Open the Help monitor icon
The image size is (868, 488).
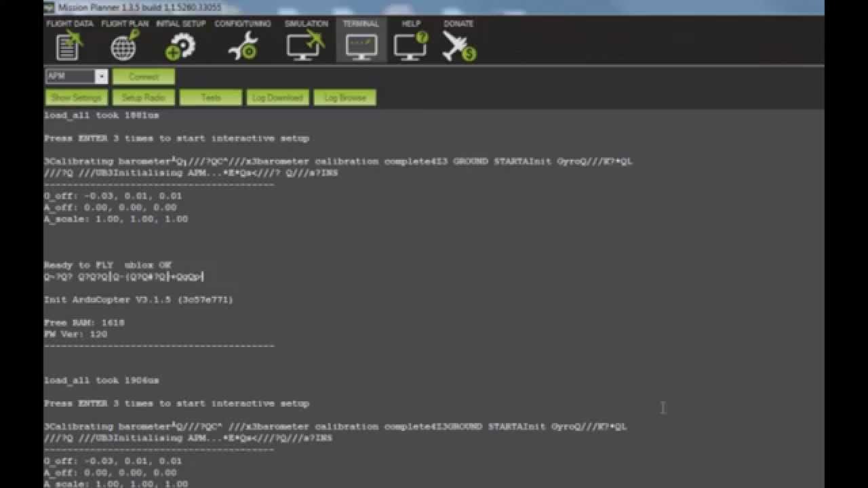pyautogui.click(x=411, y=46)
